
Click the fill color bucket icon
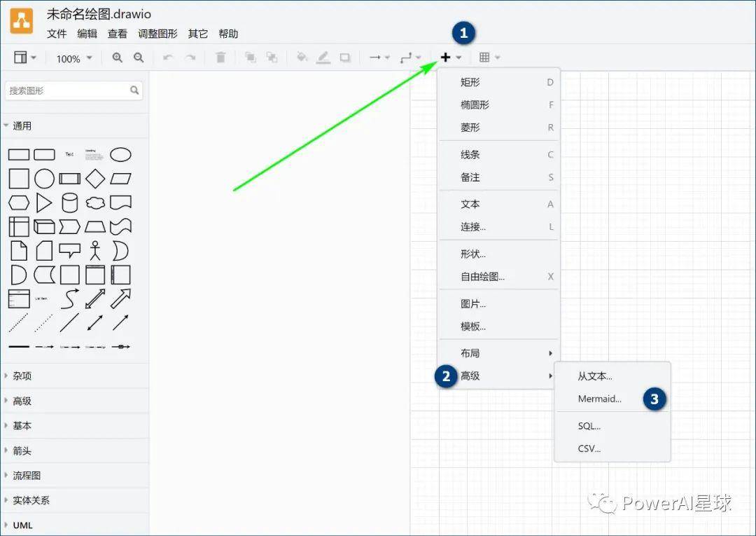pyautogui.click(x=302, y=57)
